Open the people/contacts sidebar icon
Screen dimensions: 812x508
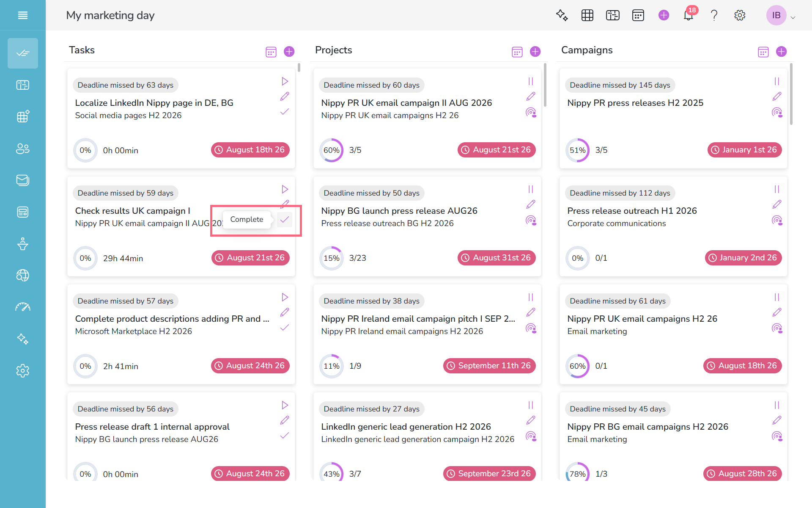coord(23,149)
